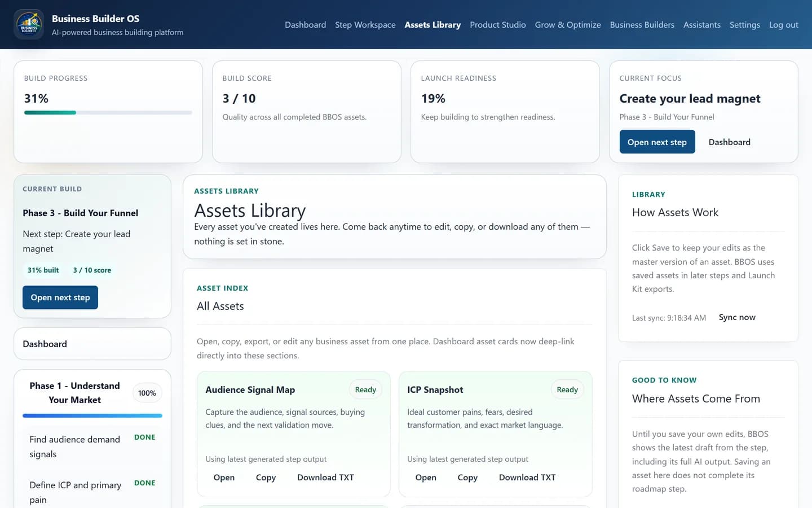Screen dimensions: 812x508
Task: Click the Phase 1 progress bar
Action: point(92,416)
